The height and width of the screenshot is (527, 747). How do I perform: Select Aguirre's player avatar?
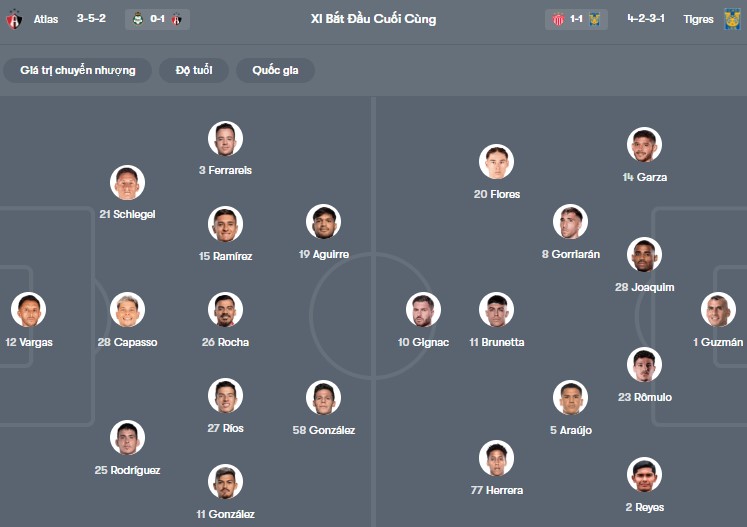point(323,222)
